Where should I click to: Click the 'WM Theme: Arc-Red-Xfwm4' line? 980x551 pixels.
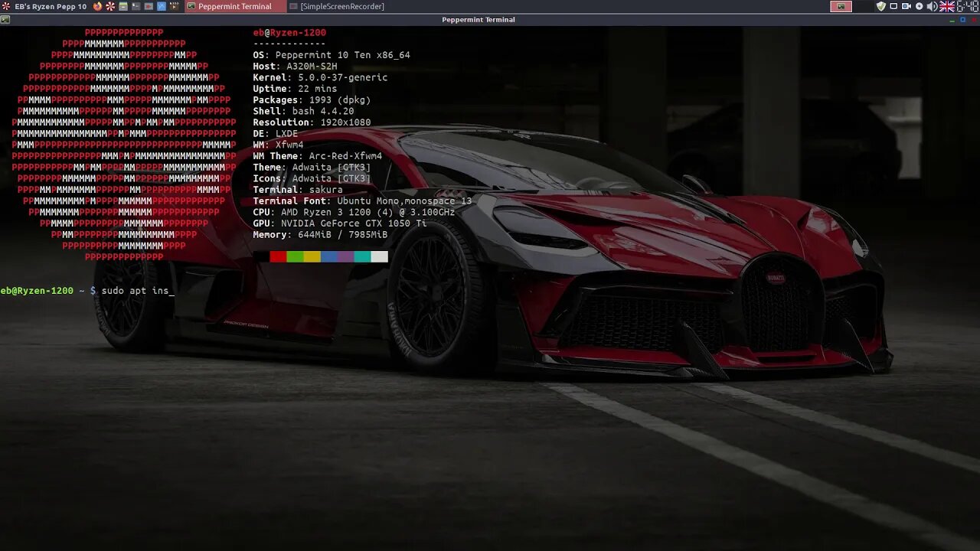coord(318,156)
